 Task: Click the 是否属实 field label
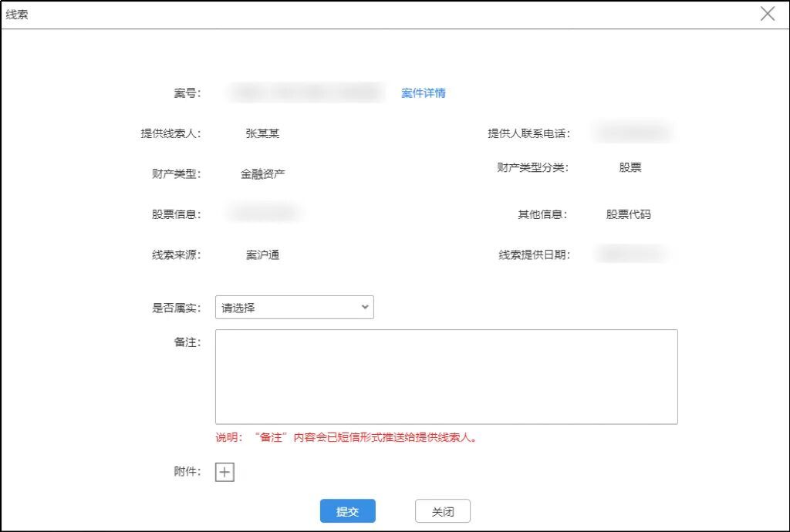click(x=176, y=308)
